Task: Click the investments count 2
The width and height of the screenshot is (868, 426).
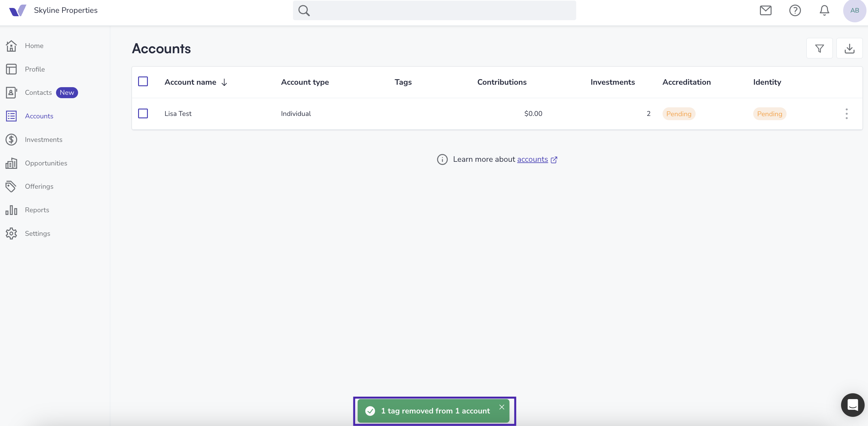Action: tap(648, 114)
